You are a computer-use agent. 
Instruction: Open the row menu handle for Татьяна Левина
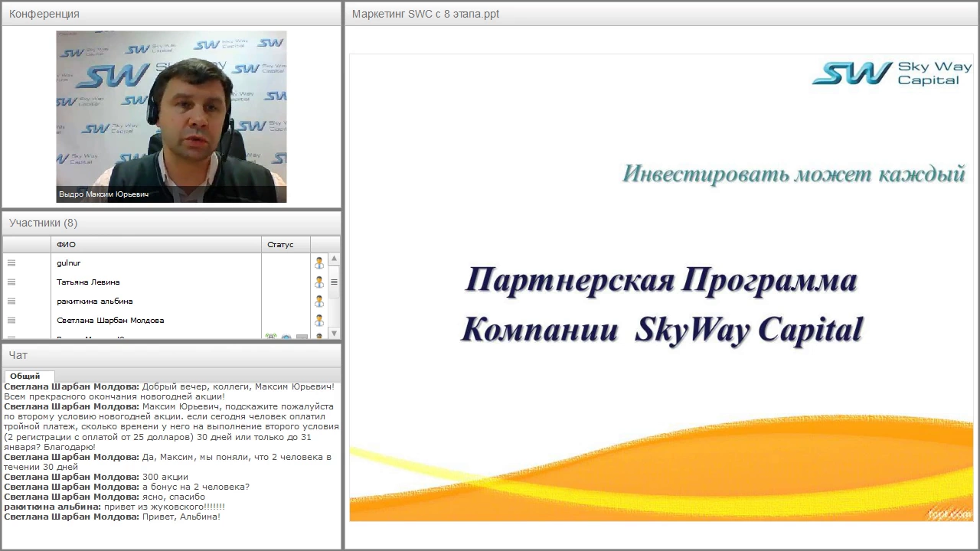point(11,282)
